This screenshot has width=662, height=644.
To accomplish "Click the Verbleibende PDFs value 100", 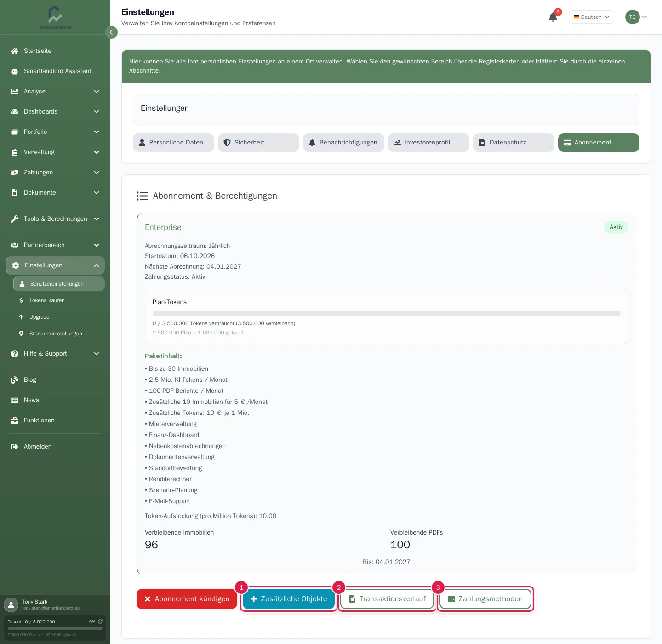I will point(400,545).
